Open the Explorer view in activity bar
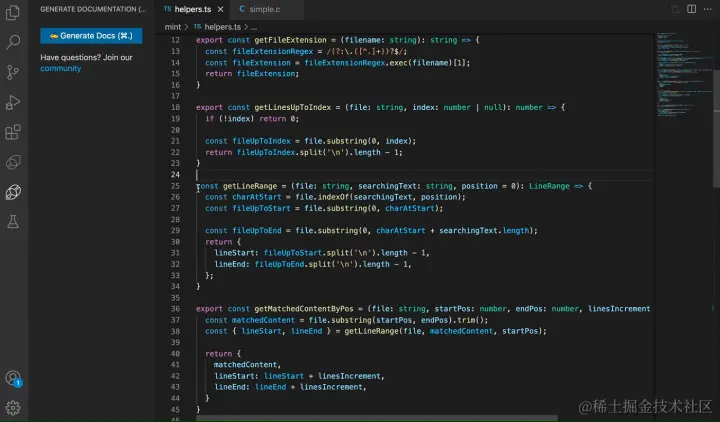 [13, 12]
